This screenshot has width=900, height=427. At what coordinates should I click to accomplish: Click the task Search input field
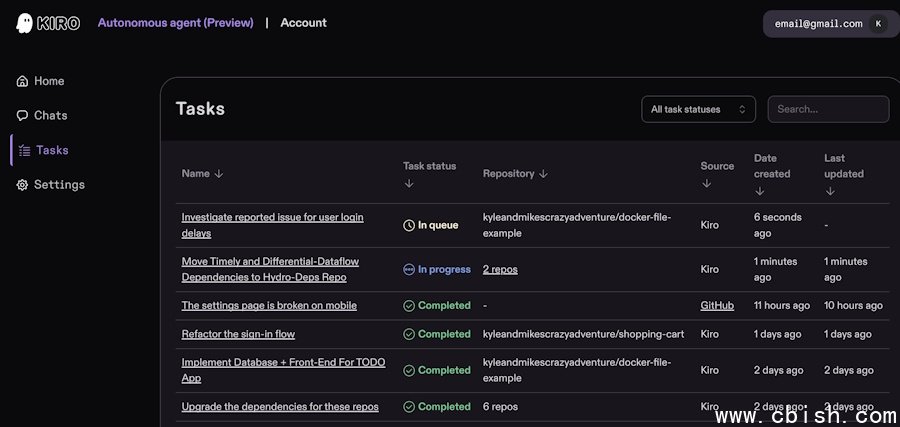tap(827, 110)
